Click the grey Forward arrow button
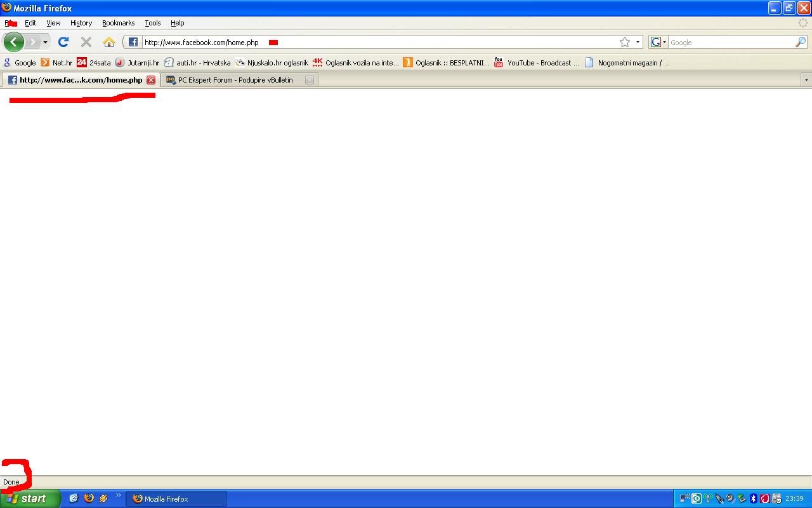This screenshot has height=508, width=812. point(32,42)
